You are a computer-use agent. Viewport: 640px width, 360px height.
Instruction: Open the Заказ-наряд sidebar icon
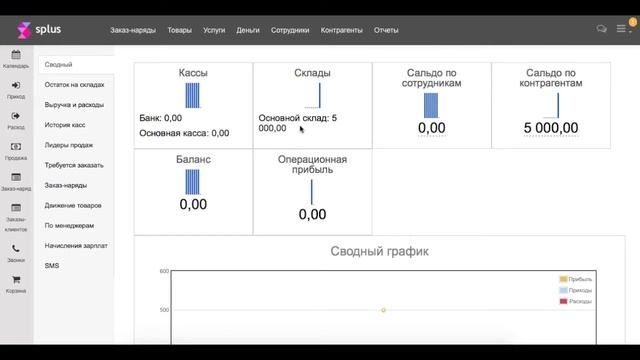(16, 177)
